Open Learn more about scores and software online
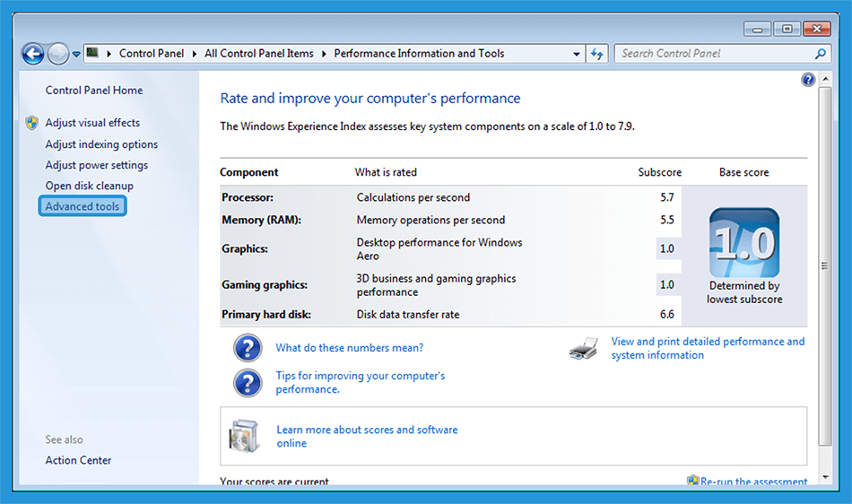The height and width of the screenshot is (504, 852). coord(367,436)
